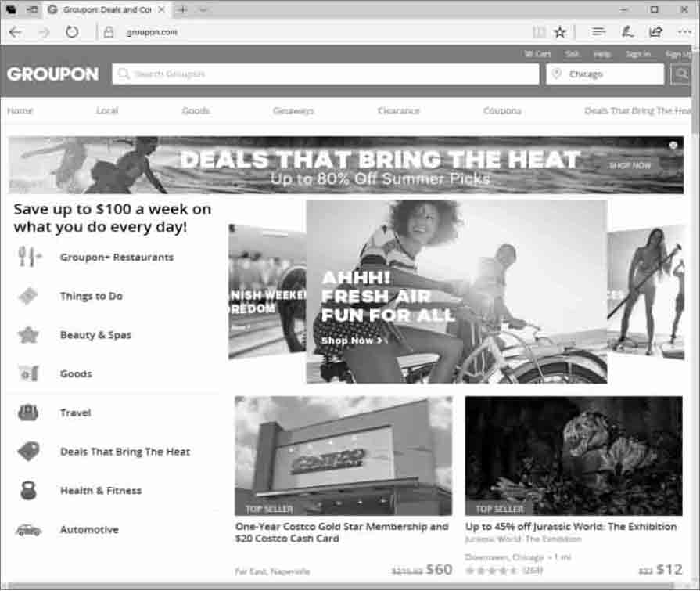The image size is (700, 591).
Task: Open Deals That Bring The Heat in the sidebar
Action: [125, 452]
